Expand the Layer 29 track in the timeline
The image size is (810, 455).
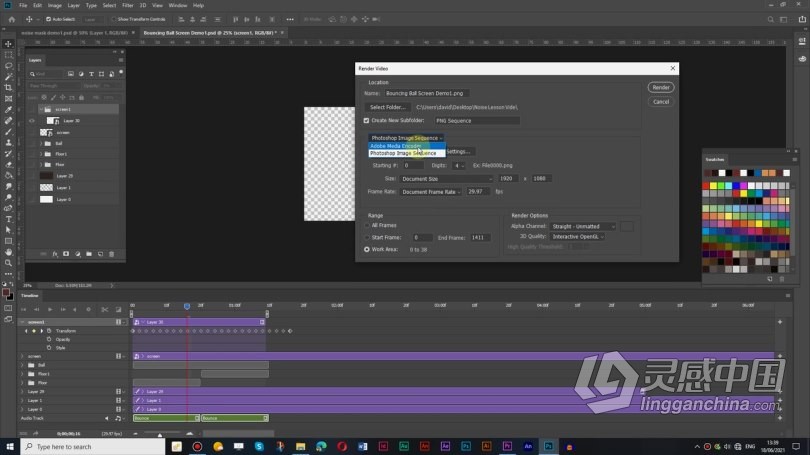pyautogui.click(x=22, y=391)
